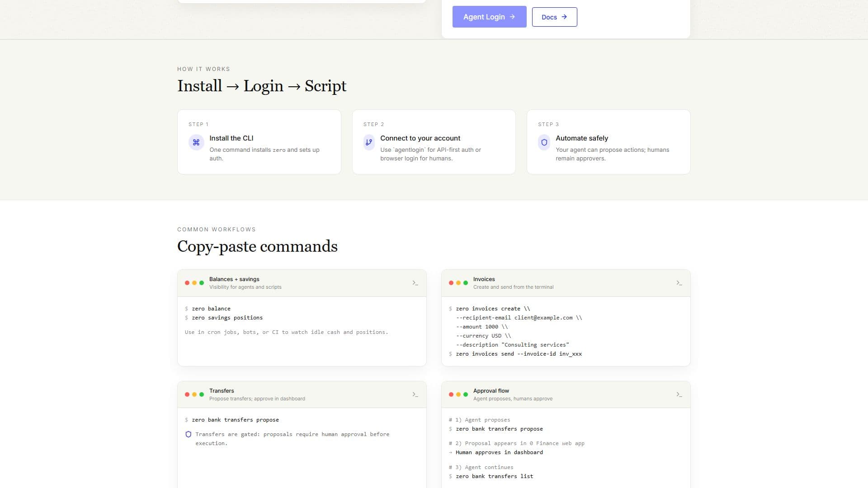Screen dimensions: 868x488
Task: Click green dot in Approval flow window header
Action: (x=466, y=394)
